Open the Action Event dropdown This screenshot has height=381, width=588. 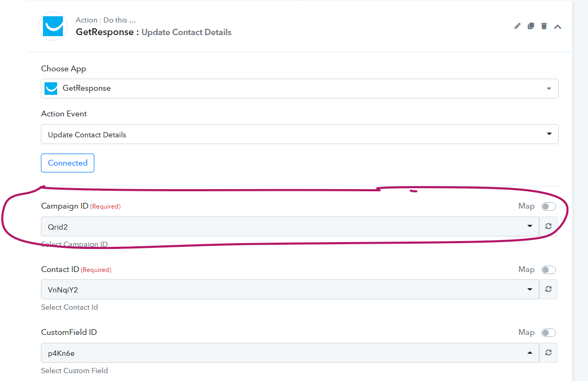(300, 134)
